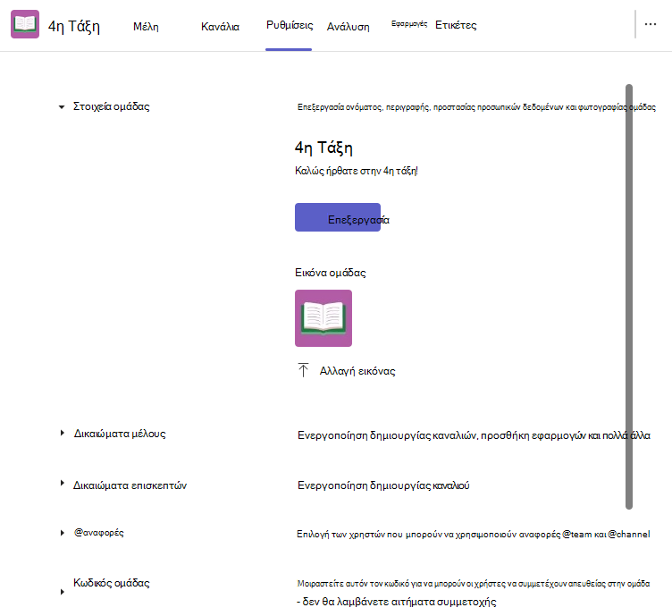Click the Δικαιώματα μέλους label
The image size is (672, 616).
coord(120,434)
